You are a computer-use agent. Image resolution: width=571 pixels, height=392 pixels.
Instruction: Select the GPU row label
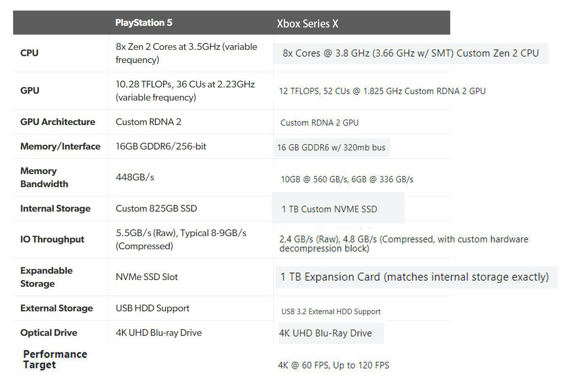click(x=30, y=90)
